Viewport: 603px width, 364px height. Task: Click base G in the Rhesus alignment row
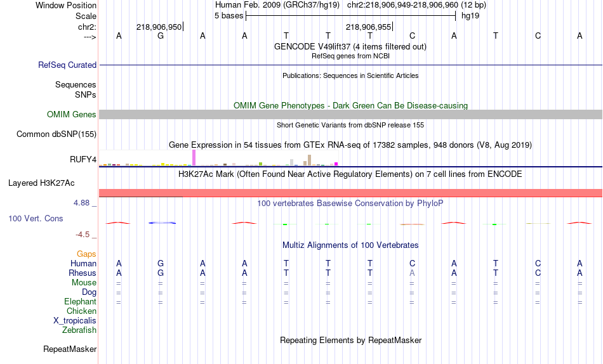click(x=161, y=273)
